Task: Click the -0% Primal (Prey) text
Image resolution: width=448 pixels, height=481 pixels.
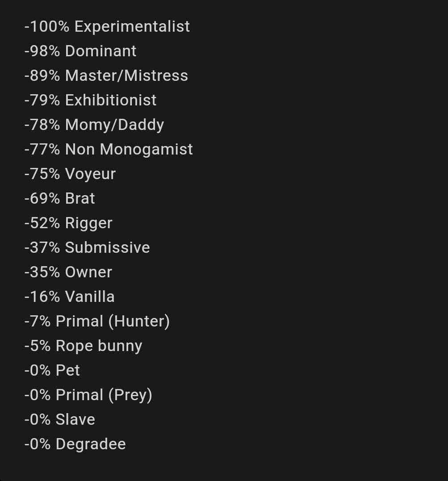Action: 88,395
